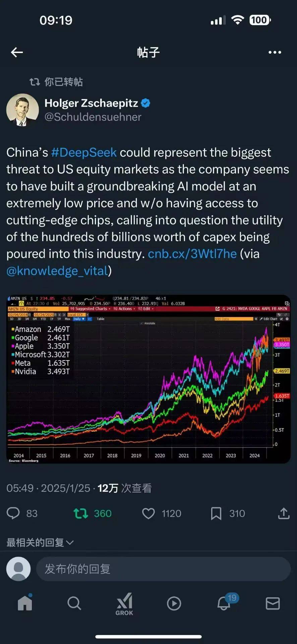
Task: Expand the 最相关的回复 sort dropdown
Action: pos(39,541)
